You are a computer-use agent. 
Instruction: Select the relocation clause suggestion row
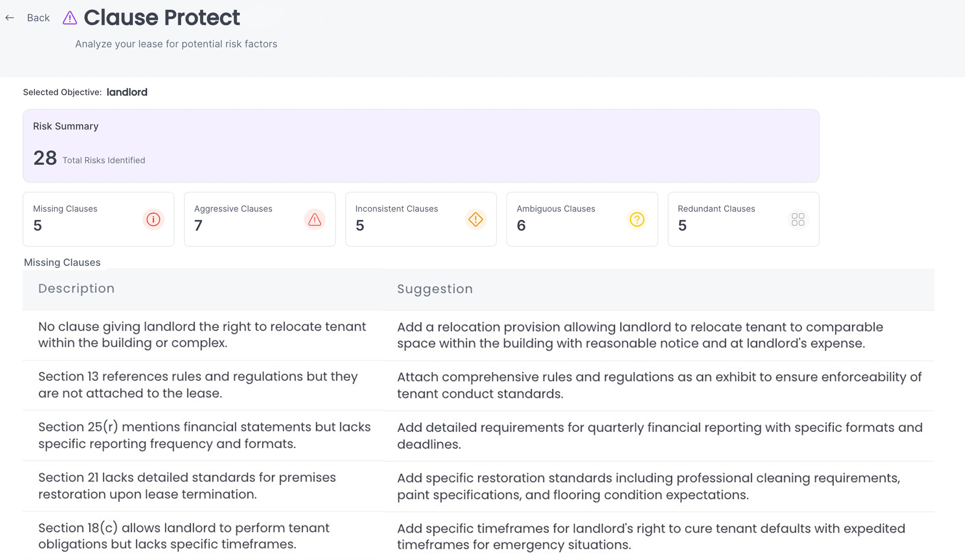coord(482,335)
